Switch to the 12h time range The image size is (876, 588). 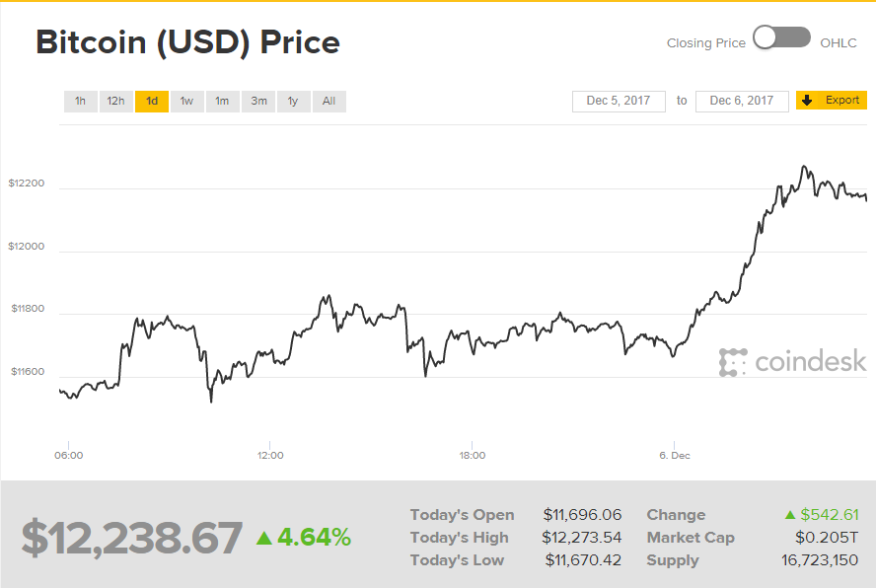(x=115, y=101)
